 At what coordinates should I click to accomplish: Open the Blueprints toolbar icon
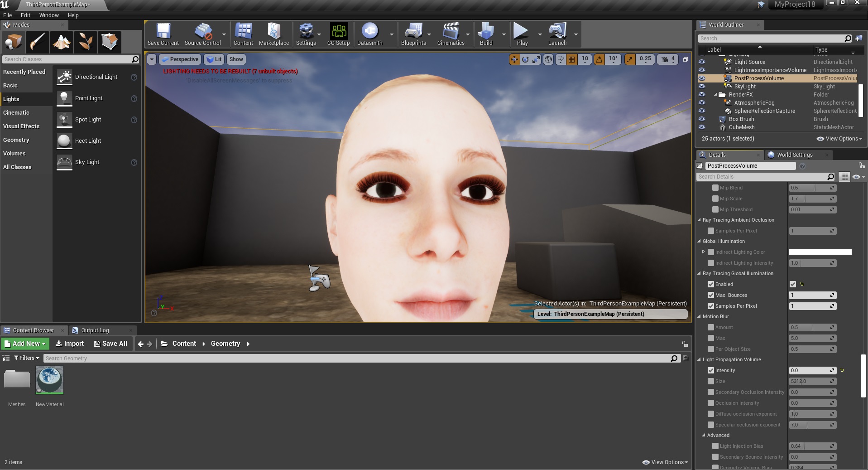coord(413,34)
